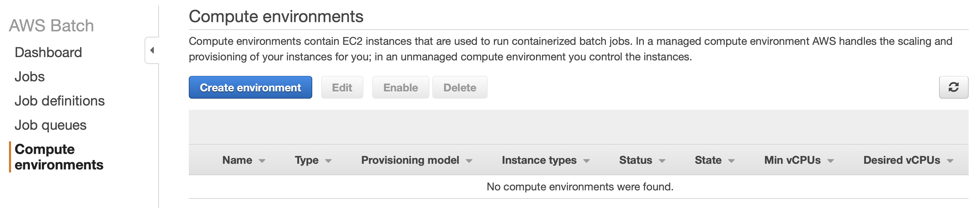Image resolution: width=980 pixels, height=208 pixels.
Task: Click the Instance types header label
Action: click(539, 160)
